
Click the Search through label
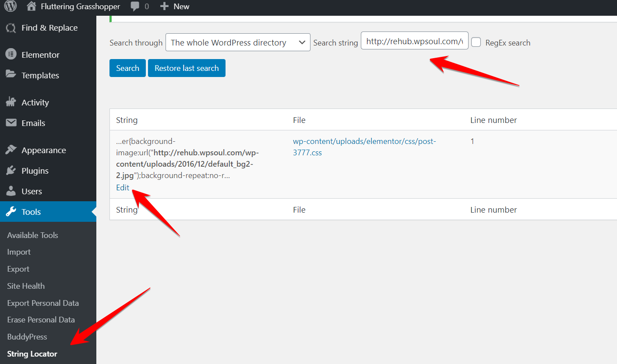pyautogui.click(x=136, y=42)
